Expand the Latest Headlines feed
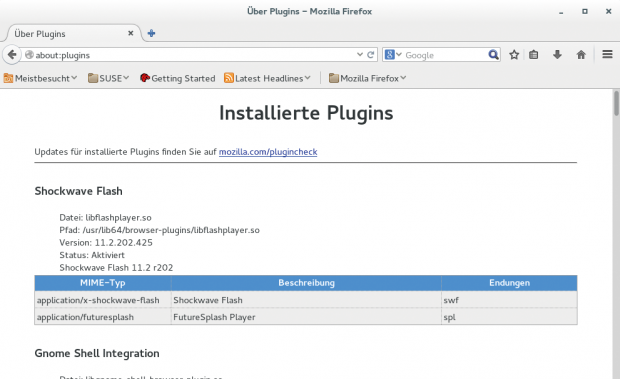Screen dimensions: 620x379 pos(267,78)
